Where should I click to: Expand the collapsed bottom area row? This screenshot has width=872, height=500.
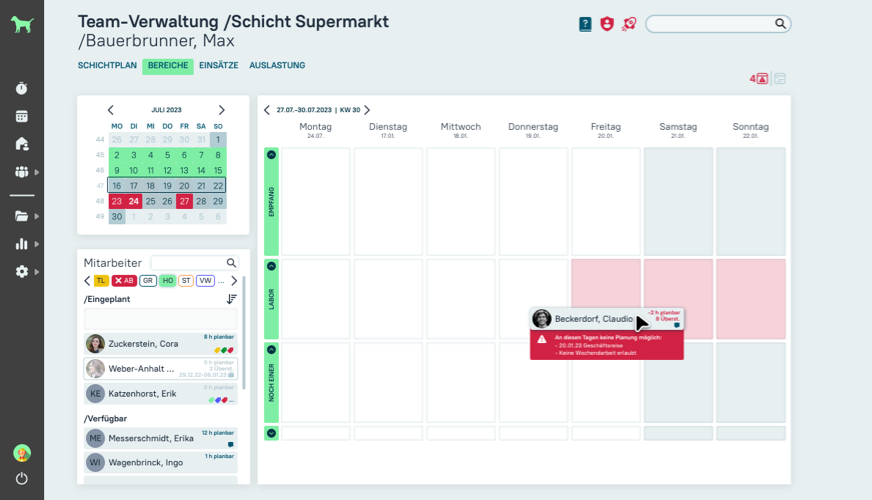coord(271,433)
